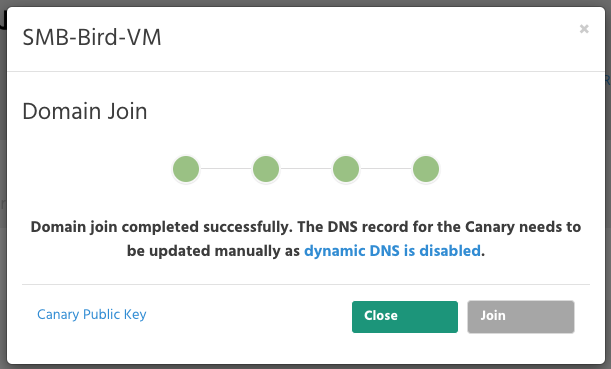Click the connector line between steps three and four

tap(386, 169)
